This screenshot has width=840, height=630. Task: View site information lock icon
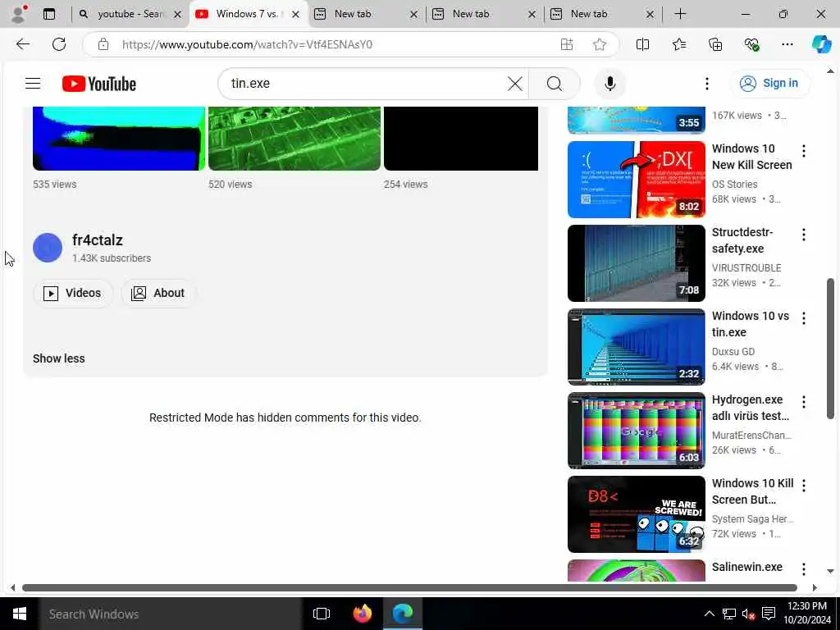click(103, 44)
